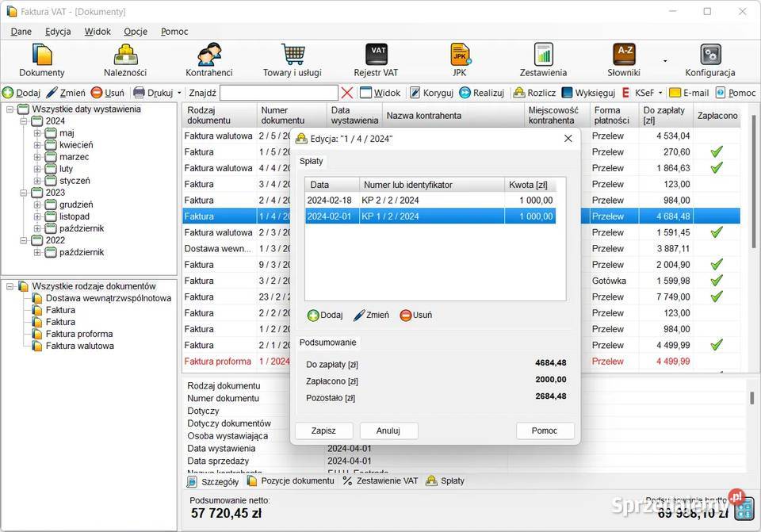Screen dimensions: 761x532
Task: Click the Koryguj toolbar button
Action: coord(431,92)
